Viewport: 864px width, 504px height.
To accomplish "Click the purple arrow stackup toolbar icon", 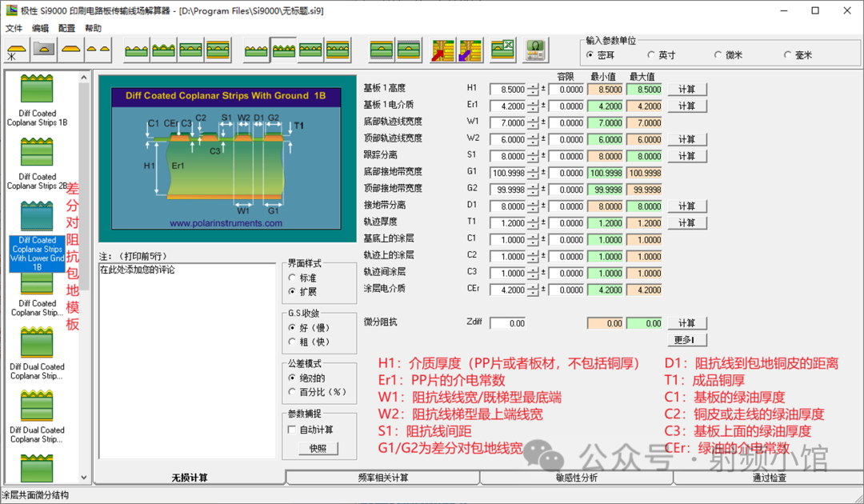I will tap(470, 50).
